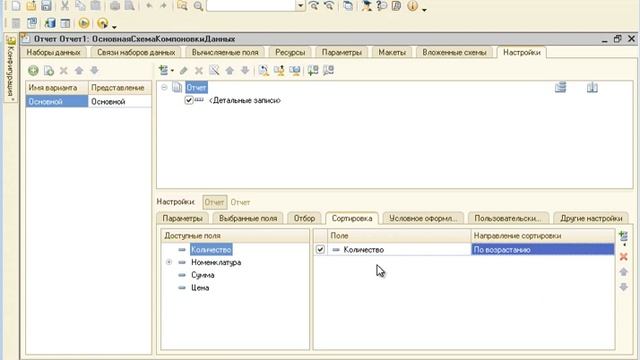Click the Имя варианта column header
The height and width of the screenshot is (360, 640).
click(57, 88)
